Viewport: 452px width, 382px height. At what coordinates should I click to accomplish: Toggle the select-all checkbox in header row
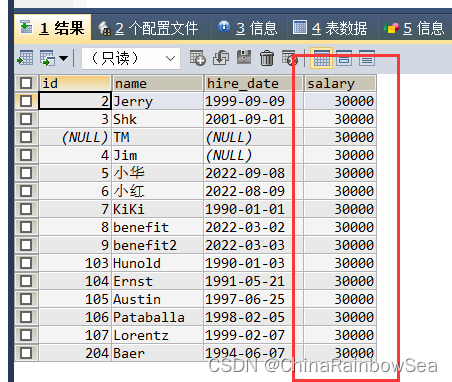click(x=26, y=83)
